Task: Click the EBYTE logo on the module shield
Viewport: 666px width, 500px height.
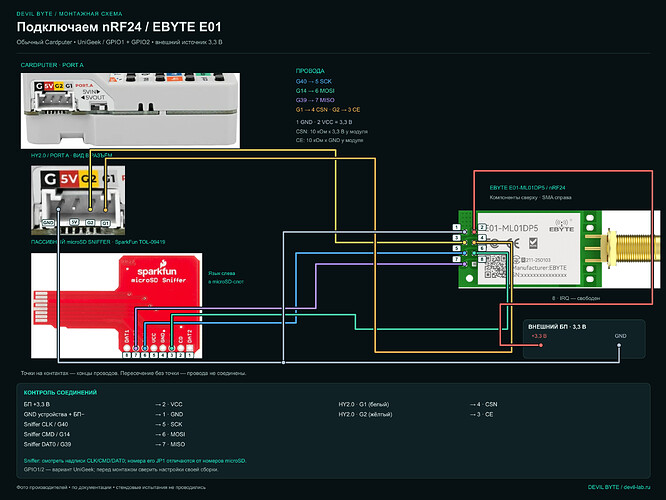Action: point(562,226)
